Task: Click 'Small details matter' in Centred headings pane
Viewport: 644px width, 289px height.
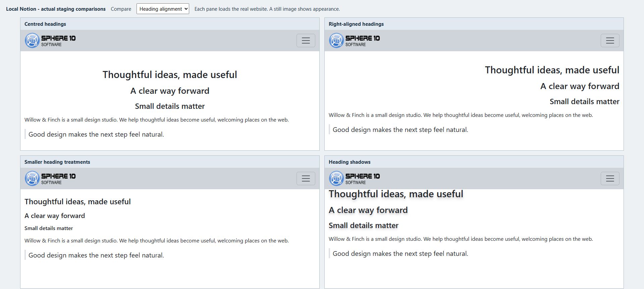Action: (170, 106)
